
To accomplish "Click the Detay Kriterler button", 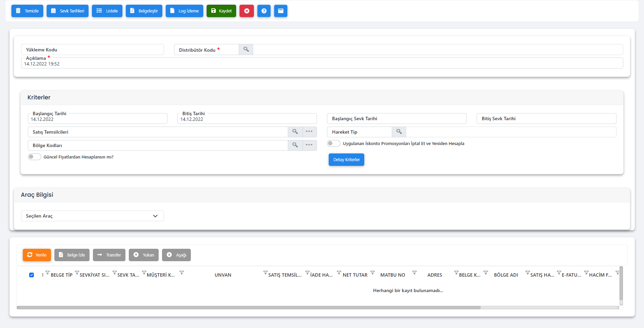I will coord(346,160).
